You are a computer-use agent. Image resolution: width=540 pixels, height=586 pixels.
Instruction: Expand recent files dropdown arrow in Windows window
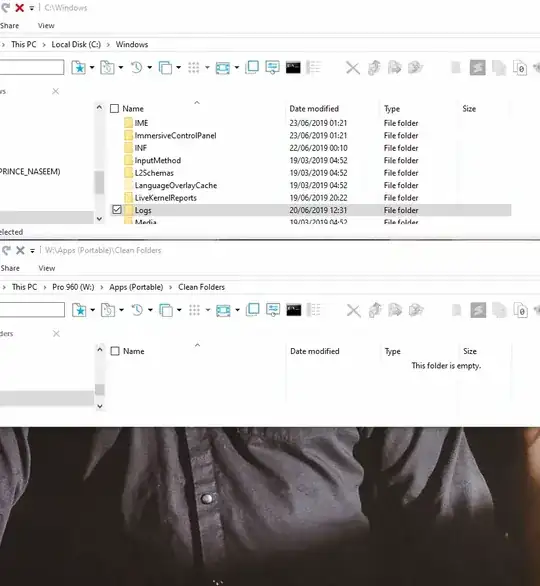121,68
